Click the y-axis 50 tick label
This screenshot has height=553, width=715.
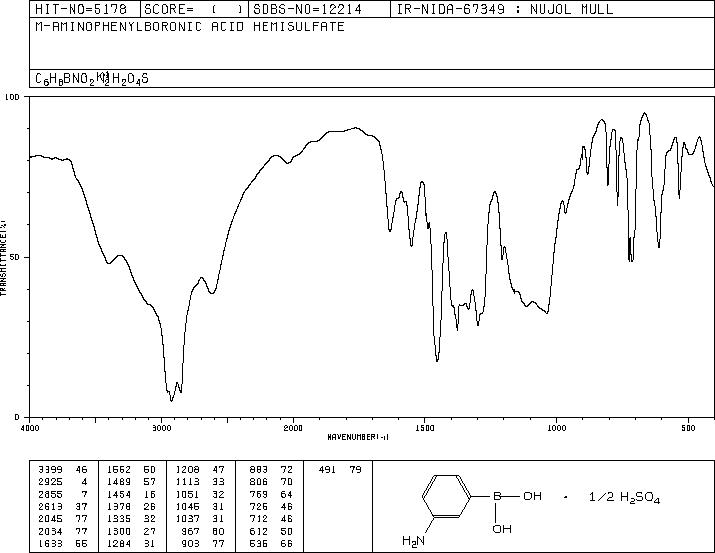coord(15,257)
